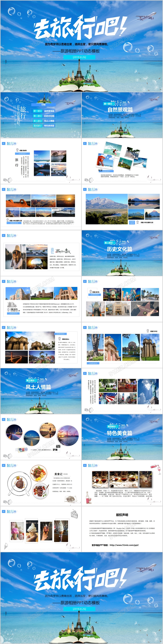Viewport: 163px width, 644px height.
Task: Click the 追忆 旅行的意义 heading
Action: click(x=61, y=251)
